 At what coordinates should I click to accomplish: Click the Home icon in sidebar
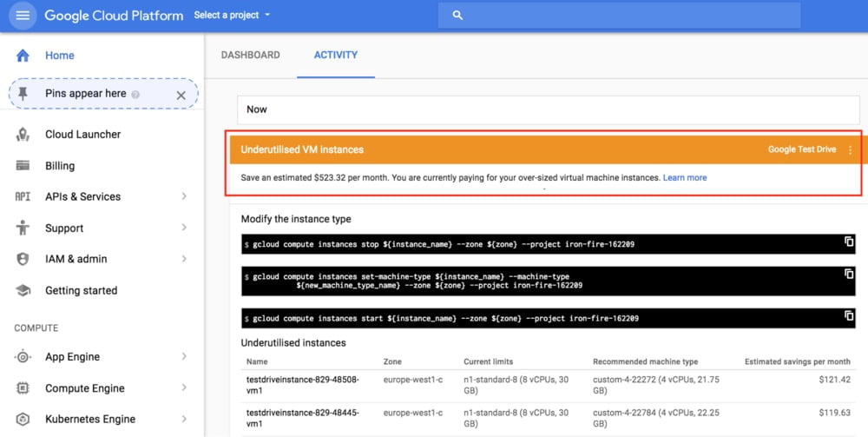coord(23,56)
